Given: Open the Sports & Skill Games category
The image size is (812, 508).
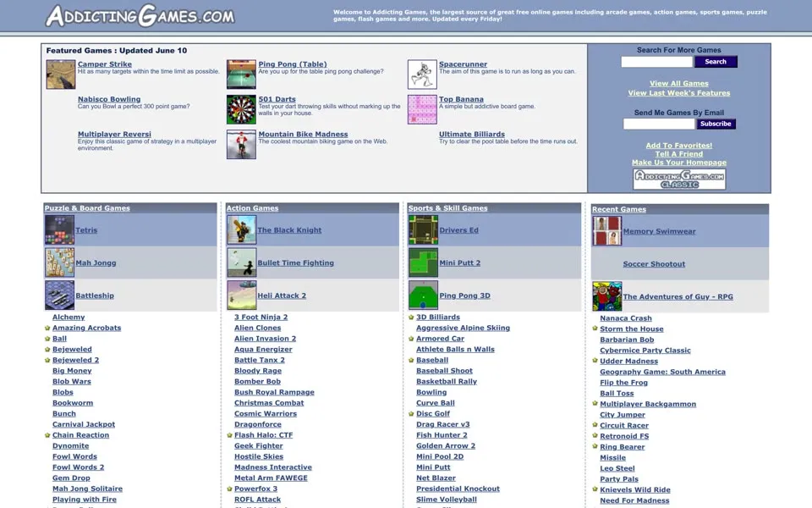Looking at the screenshot, I should tap(448, 208).
